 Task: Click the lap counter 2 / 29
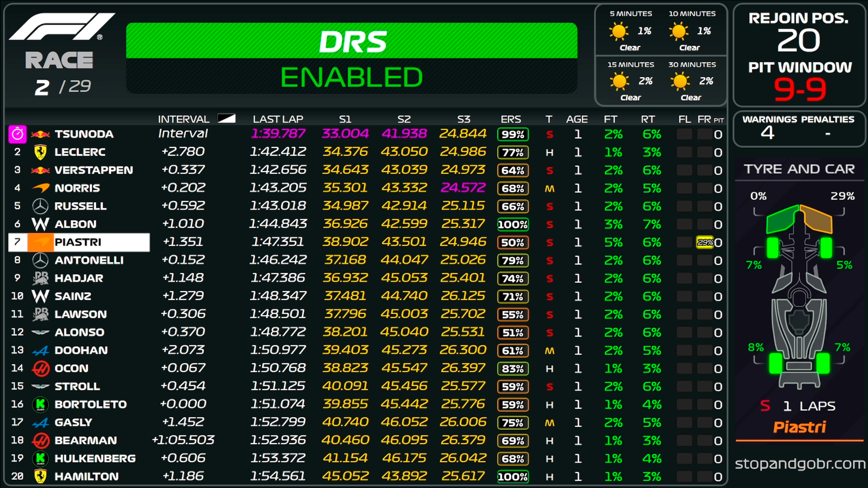[63, 87]
